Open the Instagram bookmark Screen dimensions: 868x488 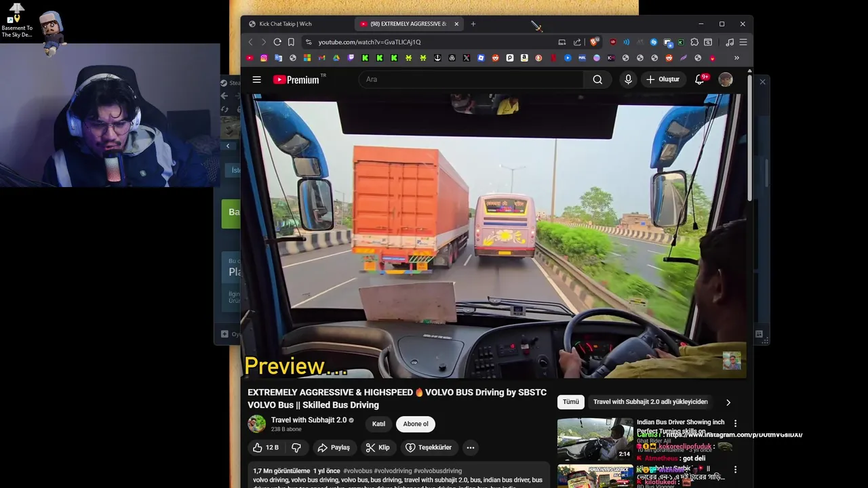coord(264,58)
